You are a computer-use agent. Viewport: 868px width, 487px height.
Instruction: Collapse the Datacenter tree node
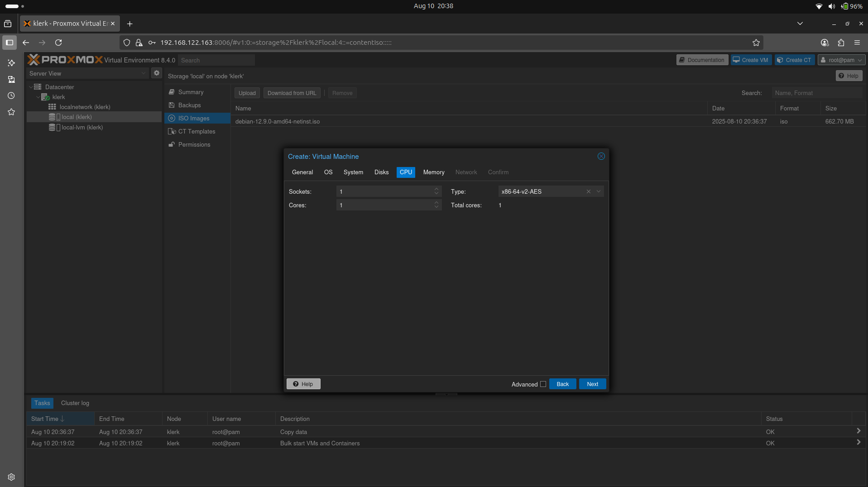[x=30, y=86]
